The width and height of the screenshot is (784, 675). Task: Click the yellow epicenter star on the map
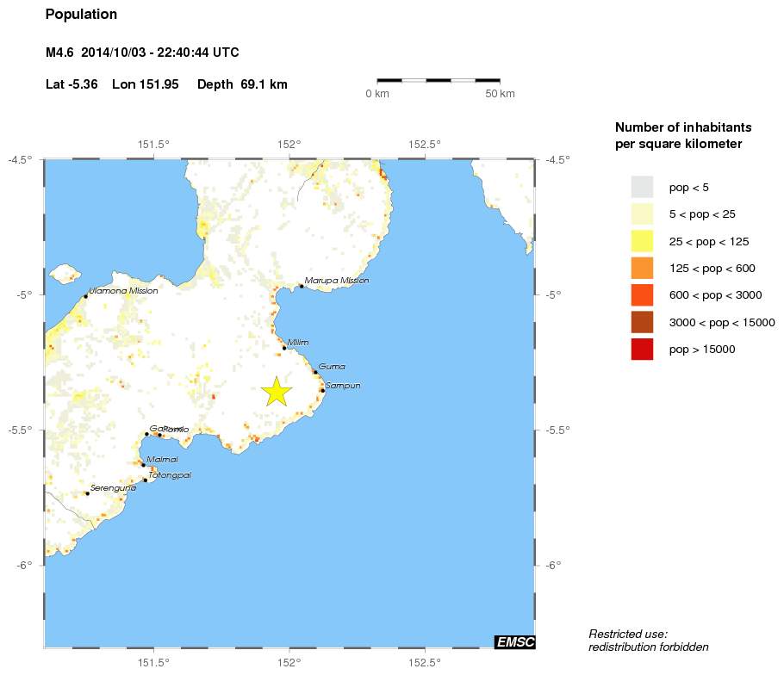click(x=277, y=391)
